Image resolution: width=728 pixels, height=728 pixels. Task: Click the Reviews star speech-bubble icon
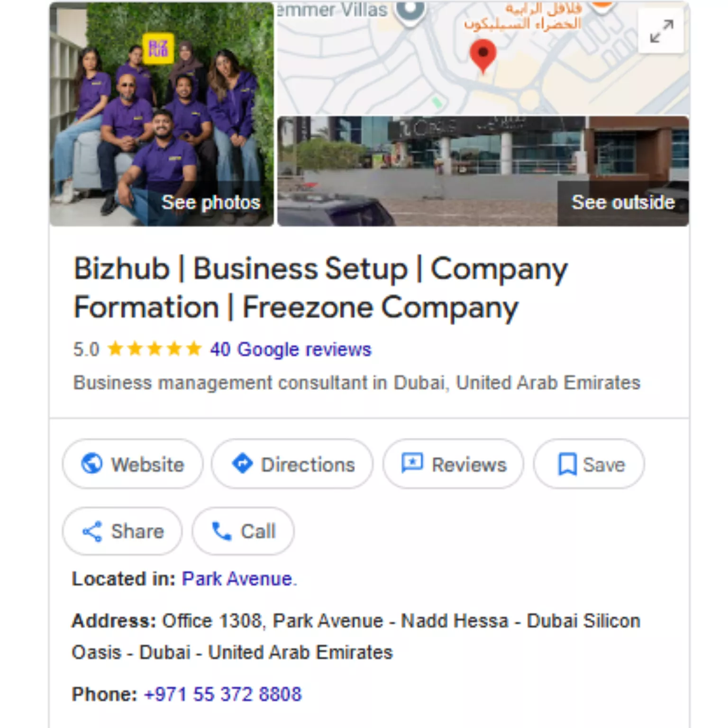tap(412, 464)
